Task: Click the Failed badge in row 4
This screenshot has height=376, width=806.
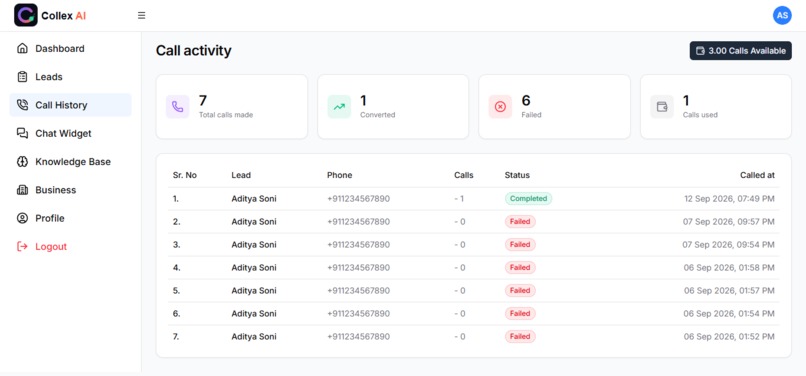Action: pos(520,267)
